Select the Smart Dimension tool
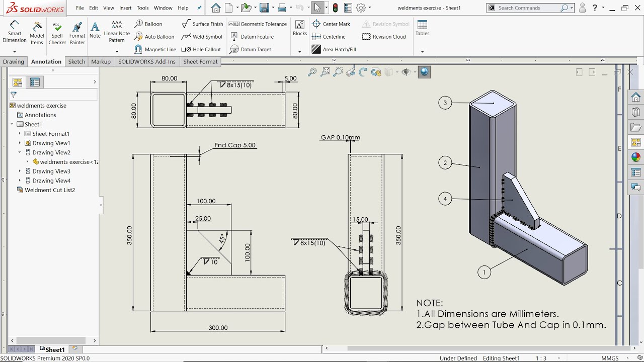 pyautogui.click(x=15, y=32)
